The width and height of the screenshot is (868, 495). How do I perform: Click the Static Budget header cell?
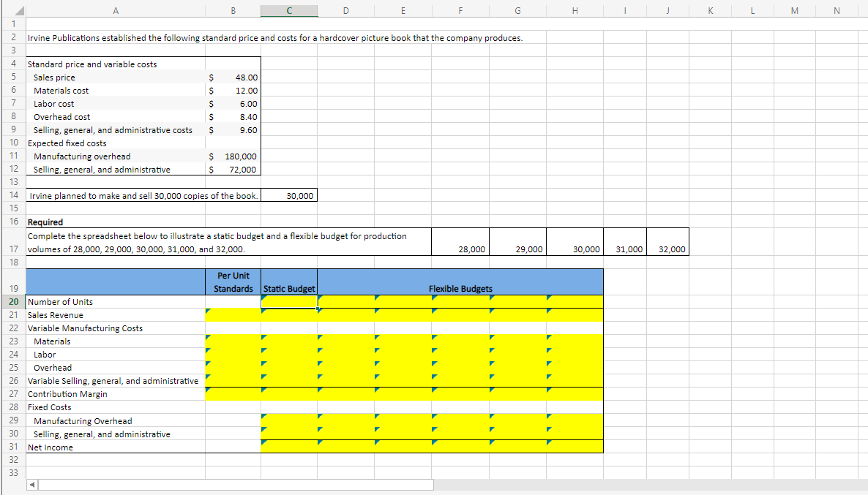point(290,282)
